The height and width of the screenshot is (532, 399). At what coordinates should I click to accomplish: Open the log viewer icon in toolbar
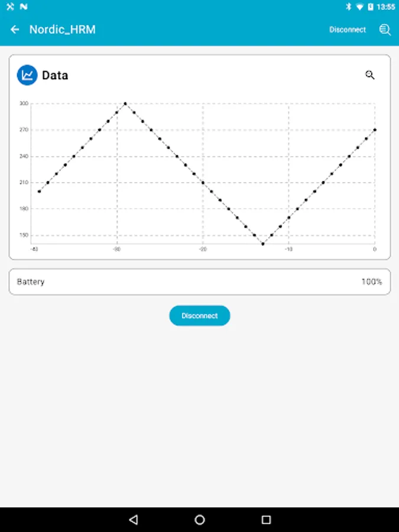(x=385, y=30)
